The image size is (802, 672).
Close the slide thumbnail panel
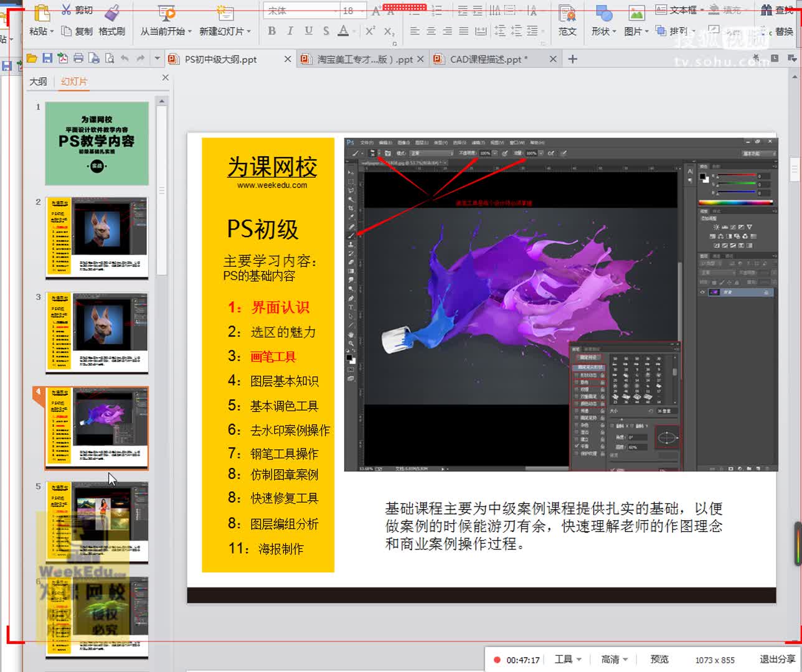(165, 78)
